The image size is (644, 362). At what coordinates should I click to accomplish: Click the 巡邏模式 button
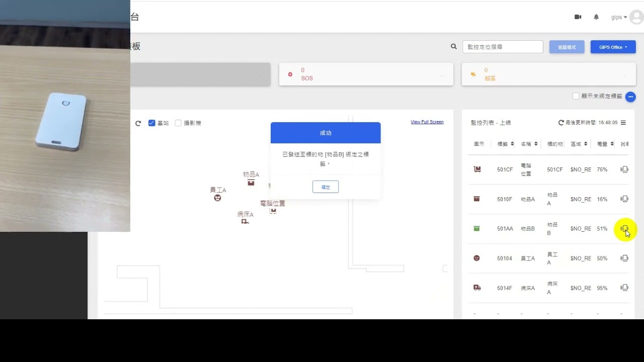[x=567, y=47]
